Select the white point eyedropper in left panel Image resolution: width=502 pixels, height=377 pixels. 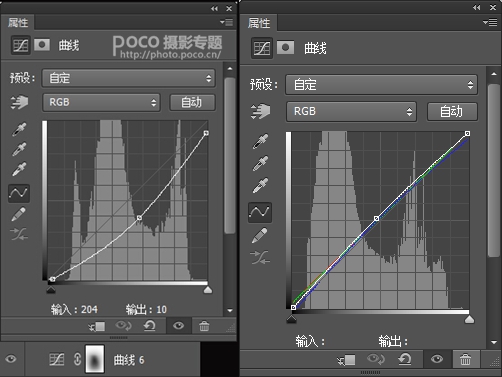pos(19,169)
